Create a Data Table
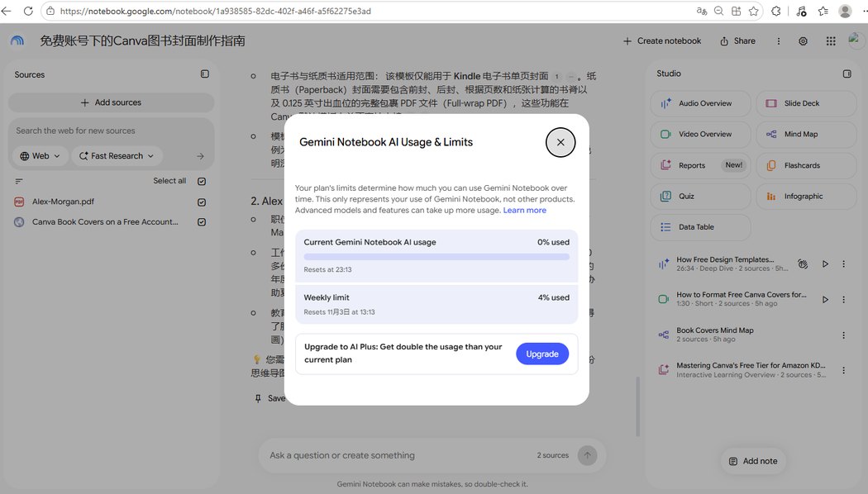The width and height of the screenshot is (868, 494). tap(700, 227)
